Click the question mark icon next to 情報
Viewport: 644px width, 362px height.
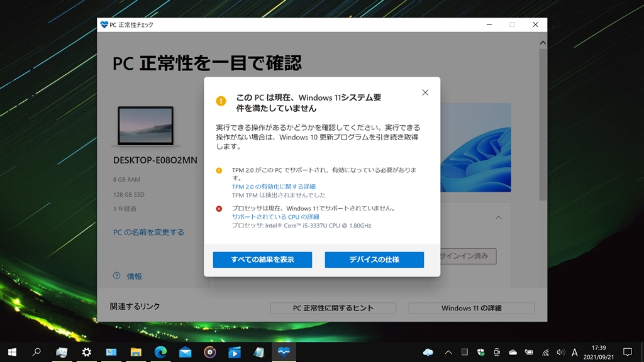coord(116,276)
